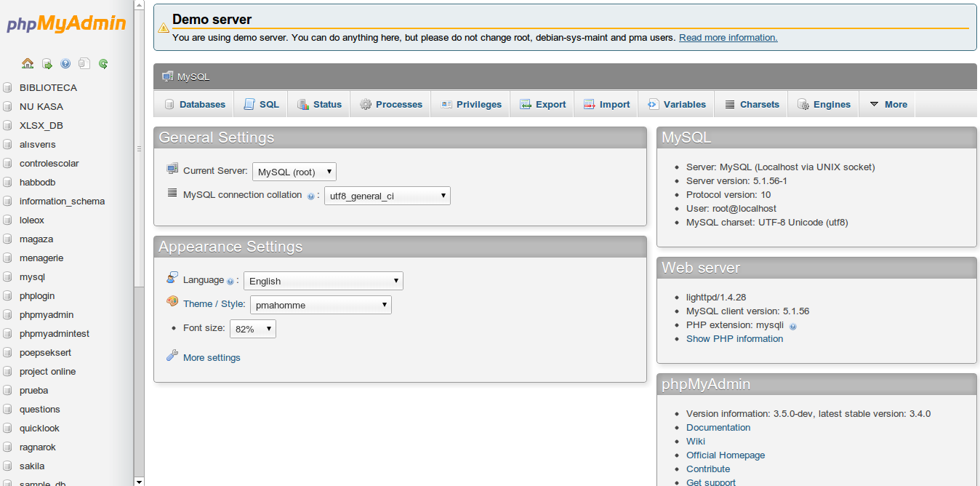980x486 pixels.
Task: Open the Documentation link
Action: click(718, 427)
